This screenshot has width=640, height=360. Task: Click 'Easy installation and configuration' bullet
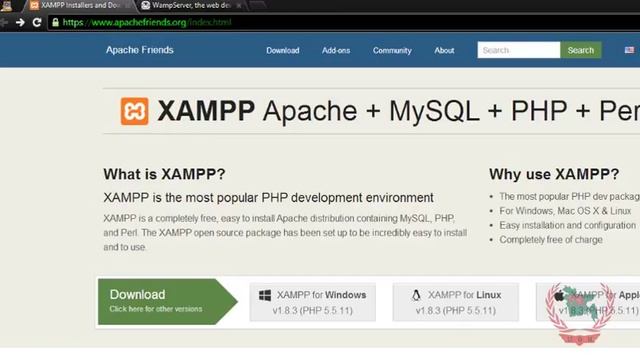point(567,225)
